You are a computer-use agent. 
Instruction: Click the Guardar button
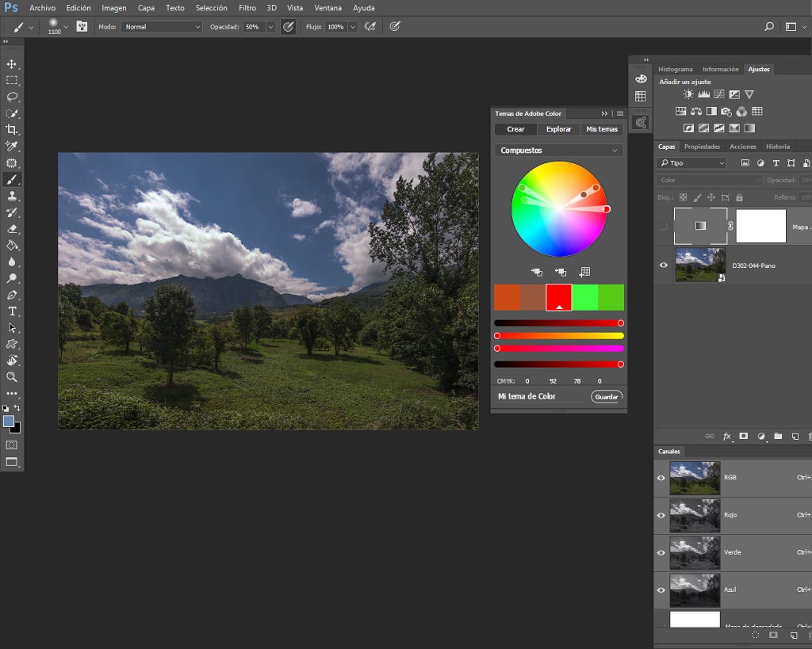pyautogui.click(x=607, y=397)
